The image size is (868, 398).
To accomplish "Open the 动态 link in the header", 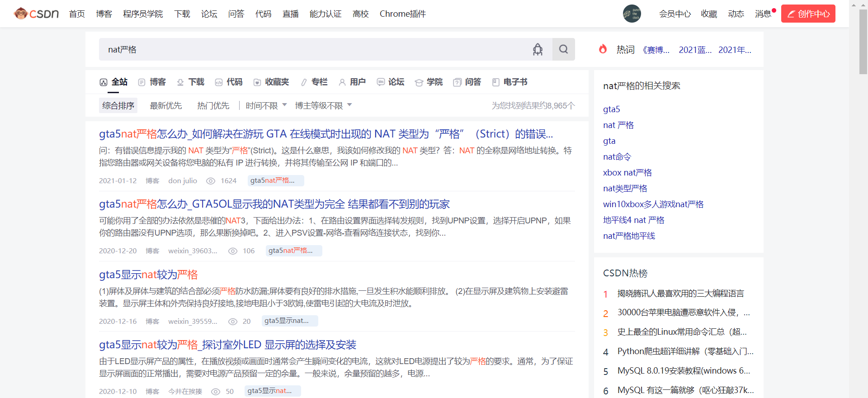I will point(736,14).
